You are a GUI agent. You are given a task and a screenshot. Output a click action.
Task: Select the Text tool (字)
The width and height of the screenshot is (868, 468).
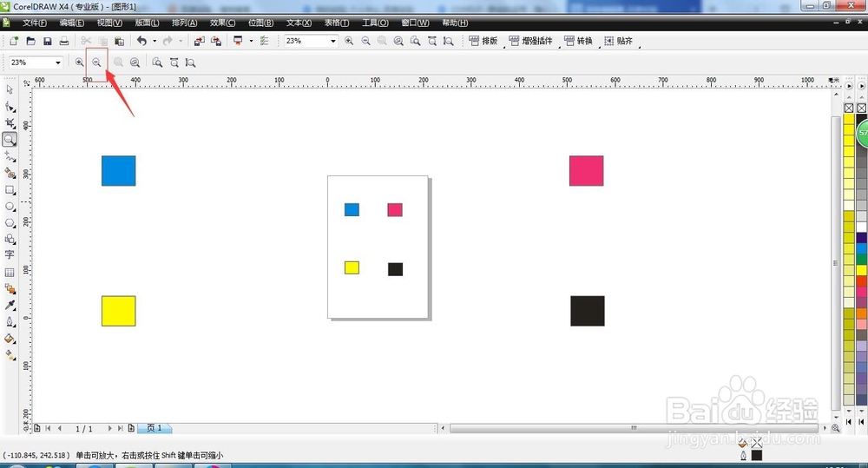pyautogui.click(x=10, y=254)
